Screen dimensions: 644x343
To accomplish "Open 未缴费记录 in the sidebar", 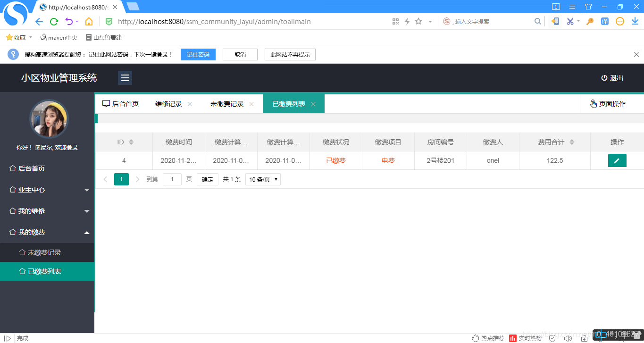I will (x=47, y=252).
